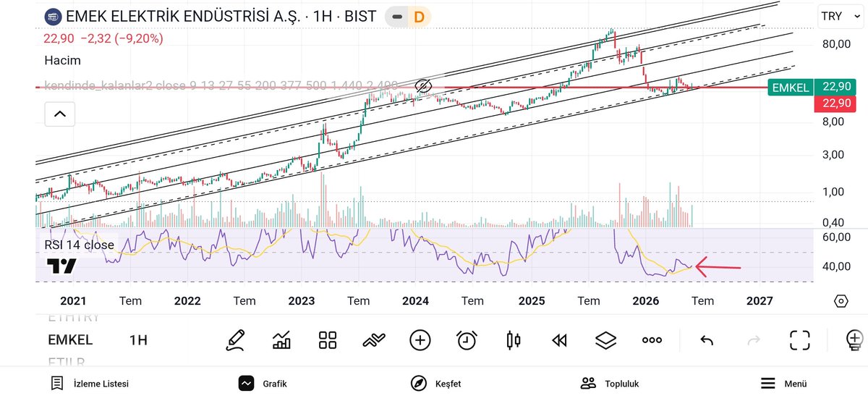Click the hidden indicator eye icon
Screen dimensions: 868x401
tap(424, 87)
